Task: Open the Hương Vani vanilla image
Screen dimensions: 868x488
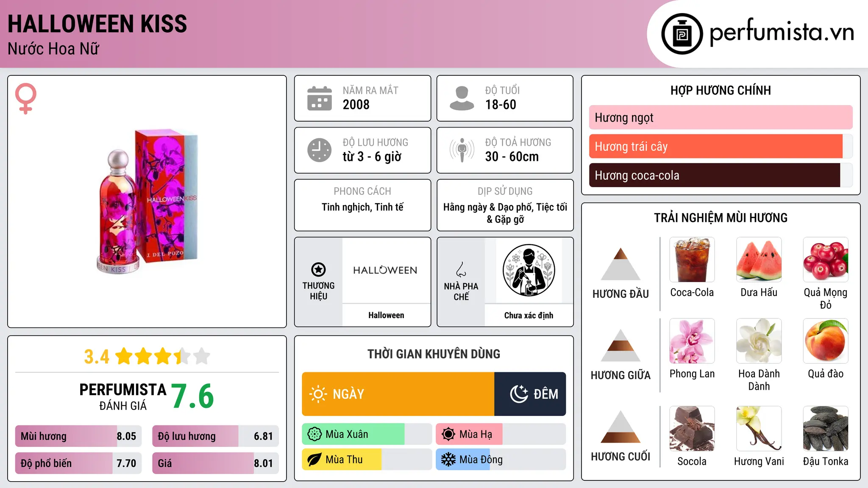Action: click(759, 429)
